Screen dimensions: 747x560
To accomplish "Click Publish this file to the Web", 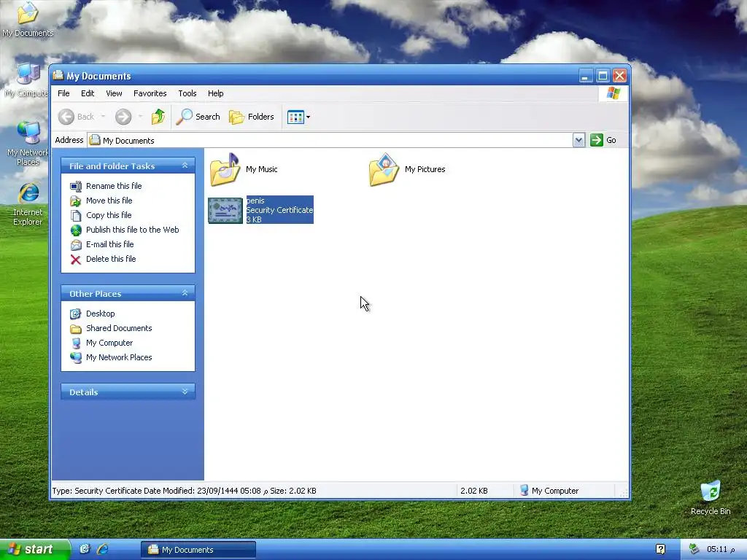I will point(133,230).
